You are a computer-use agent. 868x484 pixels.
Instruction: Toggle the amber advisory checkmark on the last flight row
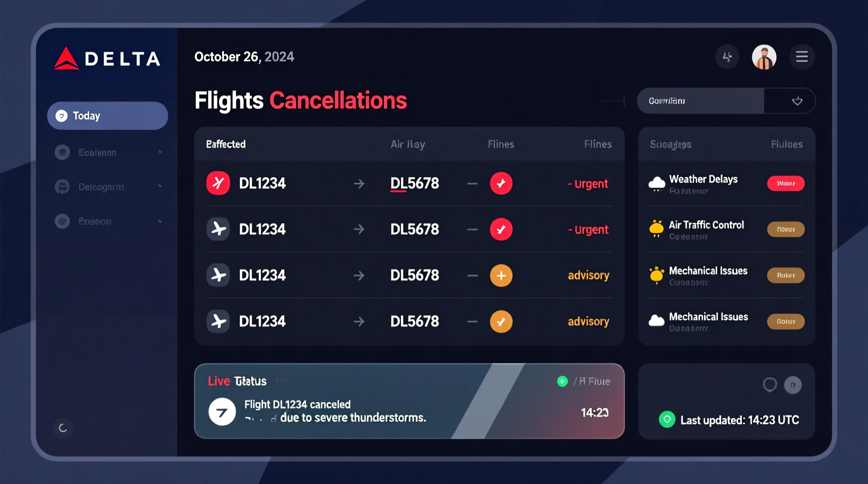[501, 321]
